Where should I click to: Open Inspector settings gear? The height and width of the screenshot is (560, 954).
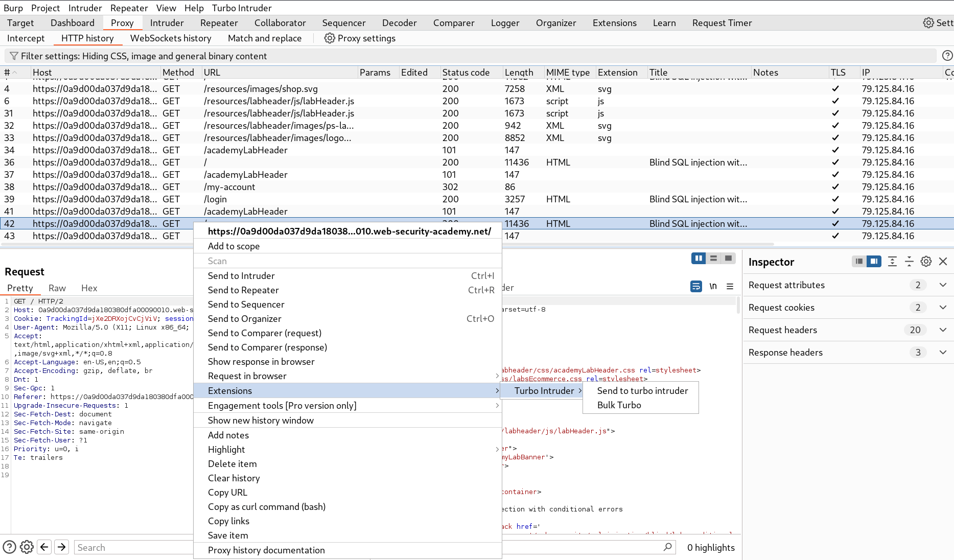tap(926, 262)
